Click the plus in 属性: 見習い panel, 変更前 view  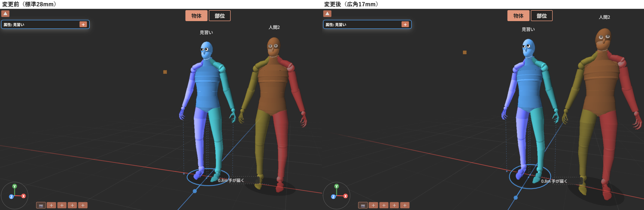pyautogui.click(x=83, y=25)
